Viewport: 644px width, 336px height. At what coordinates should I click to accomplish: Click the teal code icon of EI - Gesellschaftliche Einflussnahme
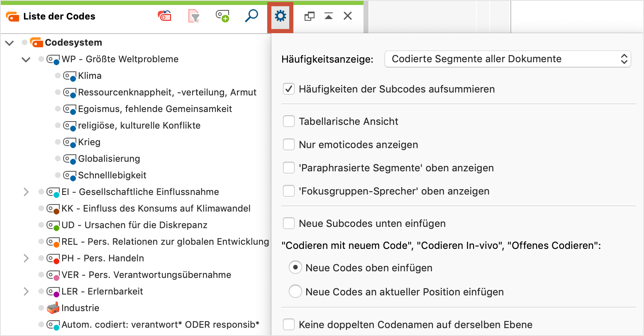53,192
